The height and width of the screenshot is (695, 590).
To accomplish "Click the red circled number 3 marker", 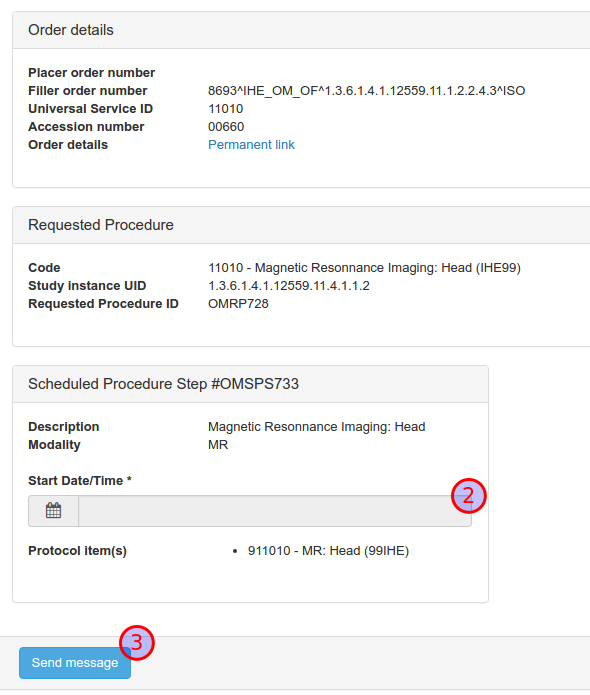I will coord(137,643).
